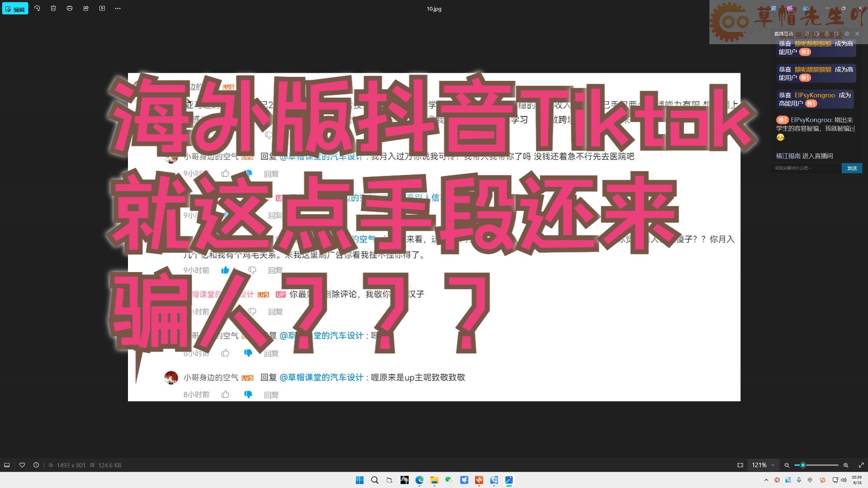Zoom out with the minus magnifier

click(x=787, y=465)
